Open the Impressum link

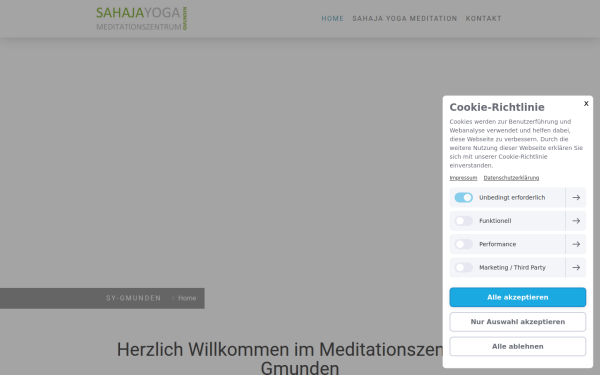[x=463, y=178]
